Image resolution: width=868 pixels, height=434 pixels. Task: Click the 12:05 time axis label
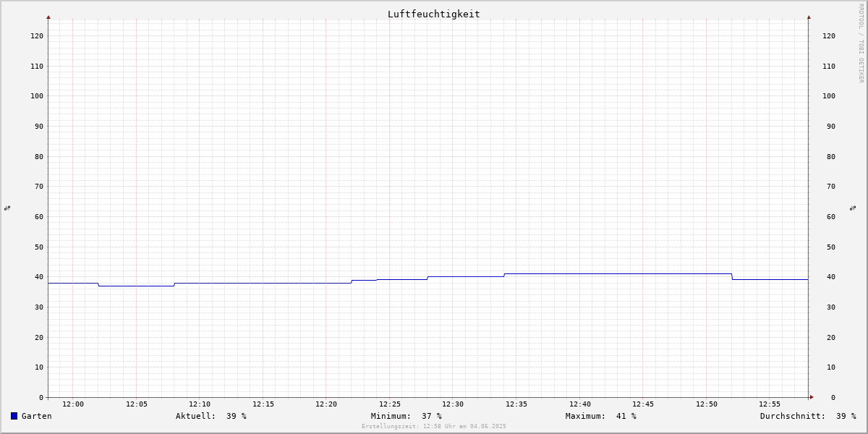[137, 404]
